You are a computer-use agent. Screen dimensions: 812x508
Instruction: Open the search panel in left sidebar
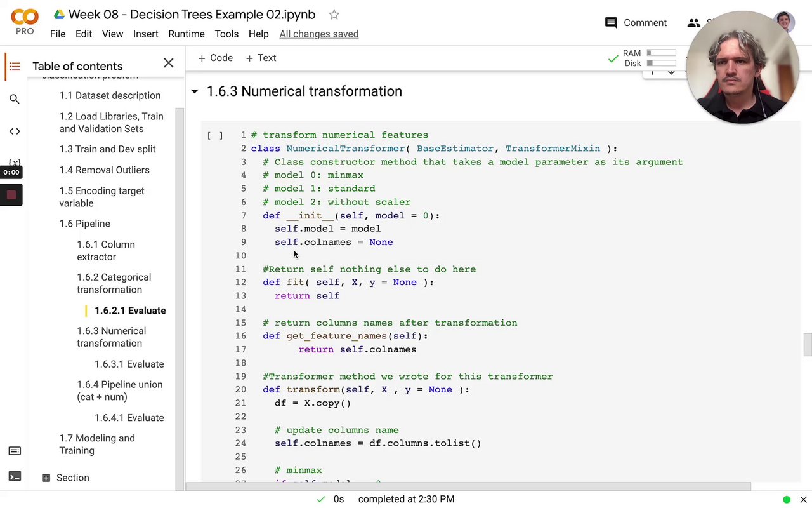[15, 99]
